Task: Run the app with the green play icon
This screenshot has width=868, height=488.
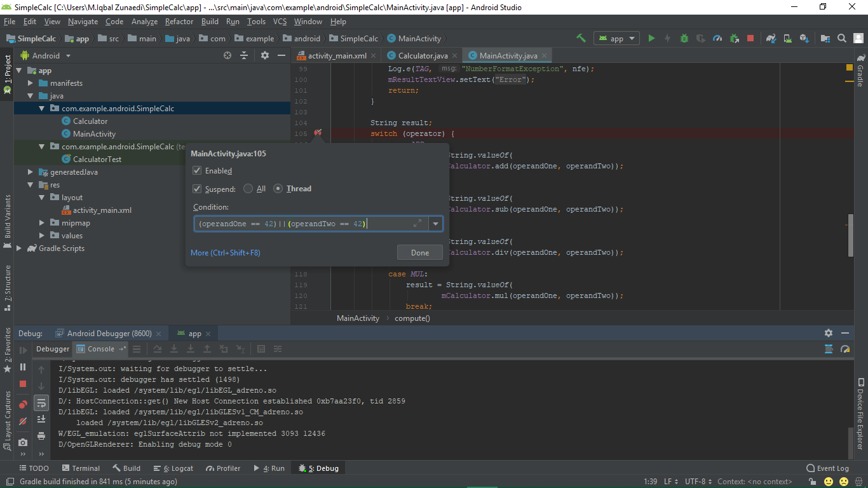Action: pyautogui.click(x=651, y=38)
